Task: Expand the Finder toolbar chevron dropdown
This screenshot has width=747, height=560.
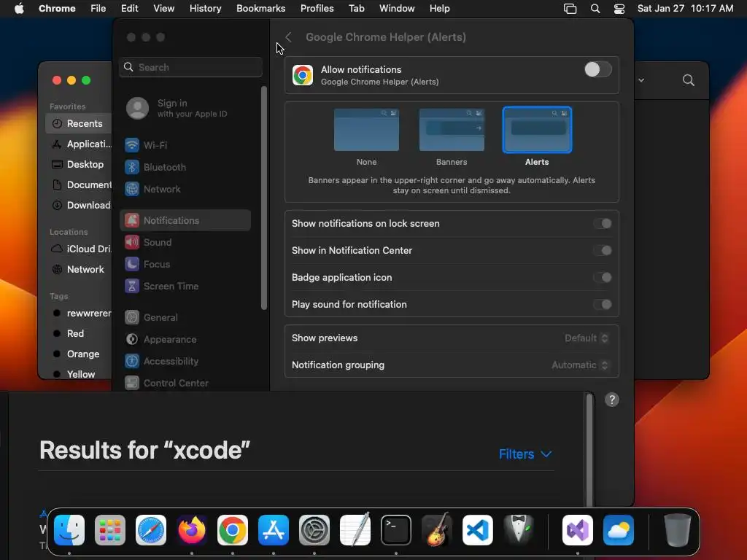Action: click(641, 80)
